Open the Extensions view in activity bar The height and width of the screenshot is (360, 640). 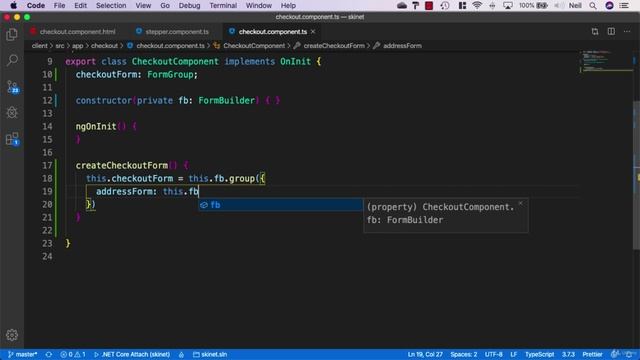12,139
